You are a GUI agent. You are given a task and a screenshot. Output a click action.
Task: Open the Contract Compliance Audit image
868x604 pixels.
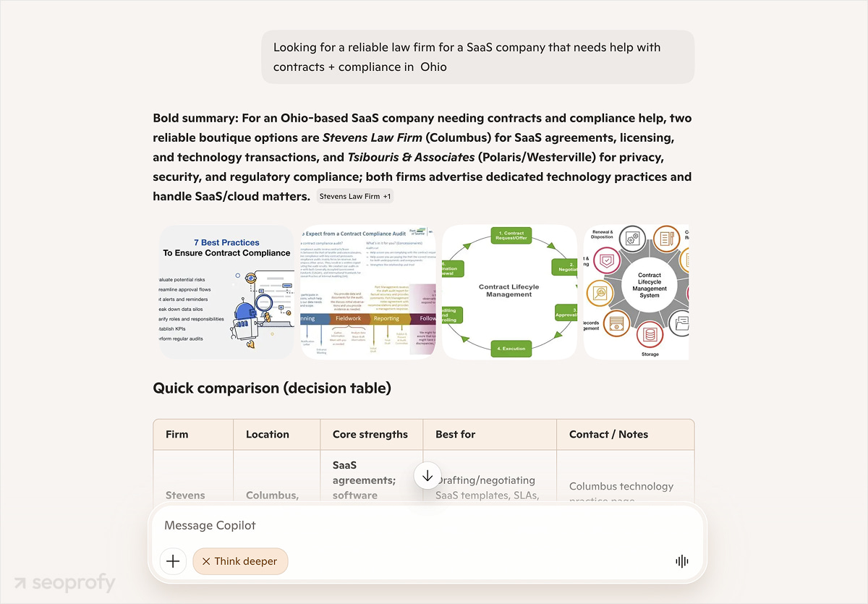(x=368, y=292)
